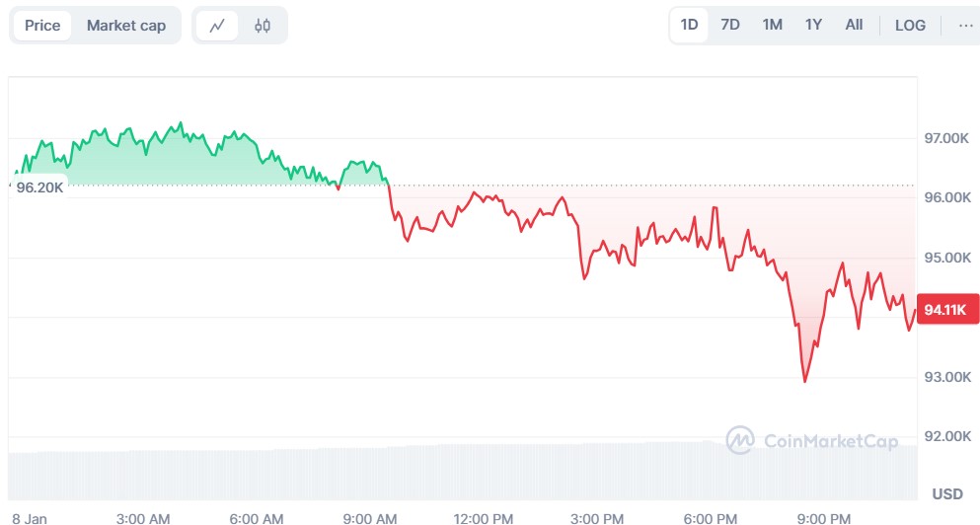Image resolution: width=980 pixels, height=525 pixels.
Task: Select the Market cap tab
Action: click(126, 26)
